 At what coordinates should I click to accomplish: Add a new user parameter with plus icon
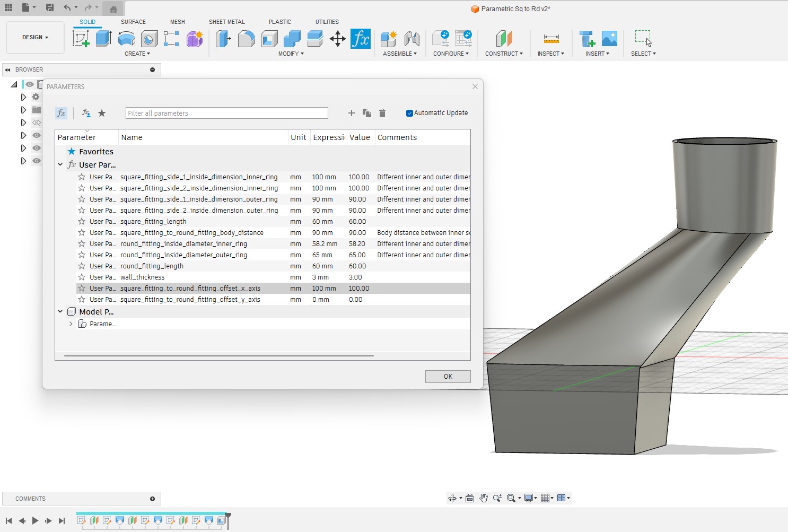click(352, 112)
